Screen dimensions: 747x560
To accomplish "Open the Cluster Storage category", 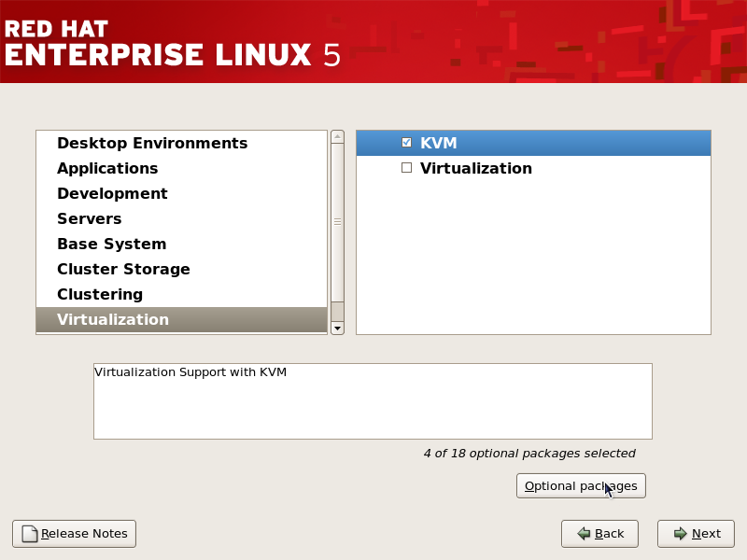I will 123,269.
